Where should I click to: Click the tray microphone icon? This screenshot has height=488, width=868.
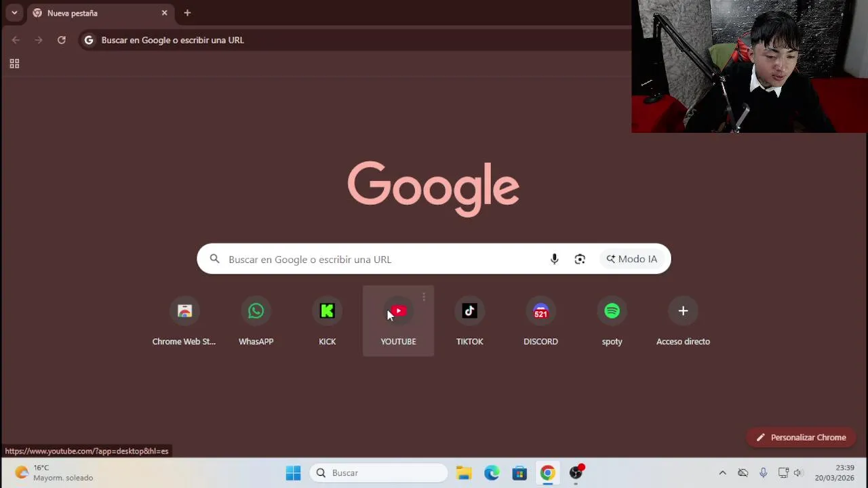763,472
